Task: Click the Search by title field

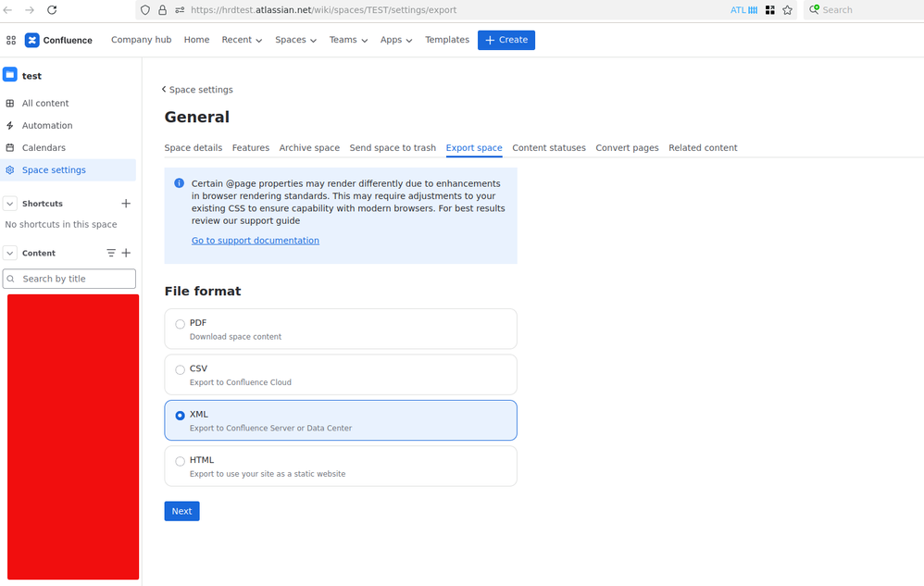Action: [69, 279]
